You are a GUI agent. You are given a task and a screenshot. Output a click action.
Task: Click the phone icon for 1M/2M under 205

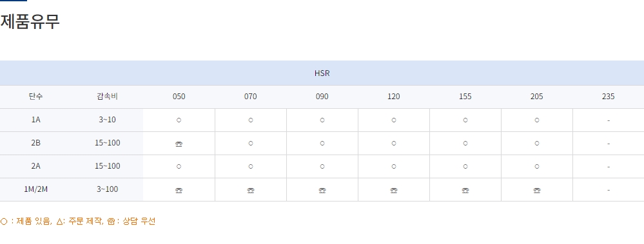click(x=536, y=190)
